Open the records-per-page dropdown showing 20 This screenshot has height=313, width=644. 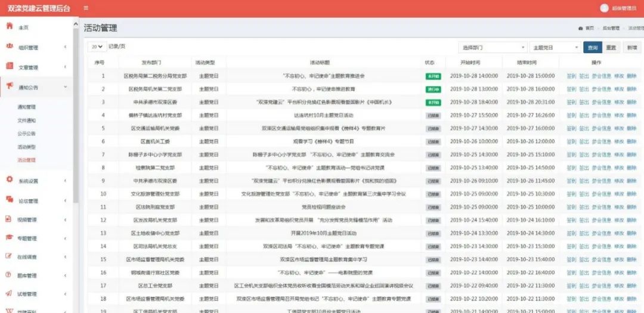coord(96,47)
